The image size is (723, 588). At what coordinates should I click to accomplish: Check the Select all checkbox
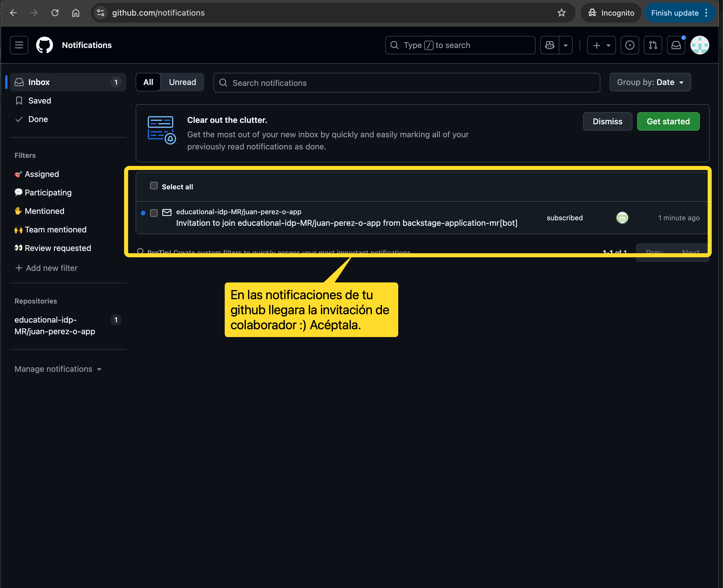tap(154, 186)
